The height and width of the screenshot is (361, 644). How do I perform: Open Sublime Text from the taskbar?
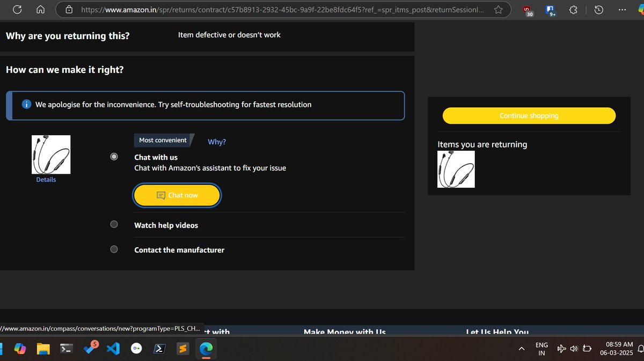182,349
